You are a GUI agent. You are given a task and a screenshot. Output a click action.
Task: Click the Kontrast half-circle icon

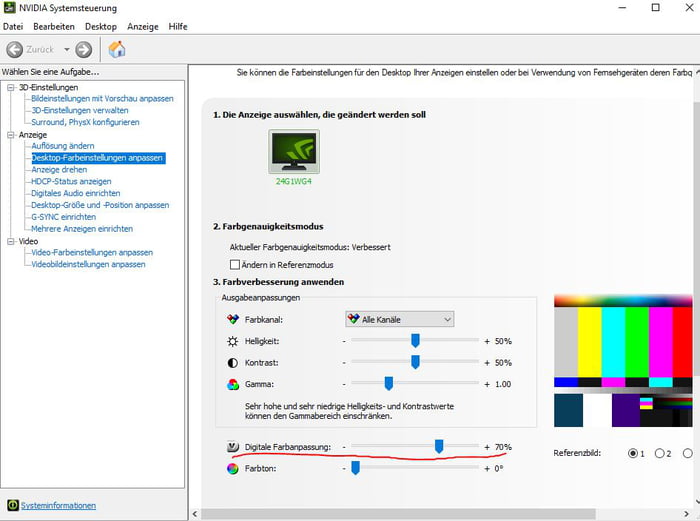coord(234,362)
